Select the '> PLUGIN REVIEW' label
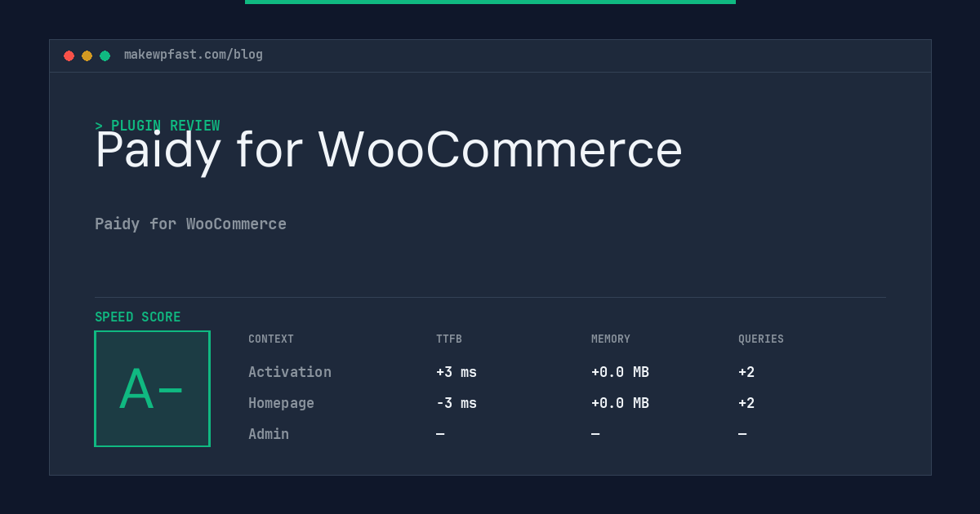This screenshot has width=980, height=514. click(x=158, y=126)
